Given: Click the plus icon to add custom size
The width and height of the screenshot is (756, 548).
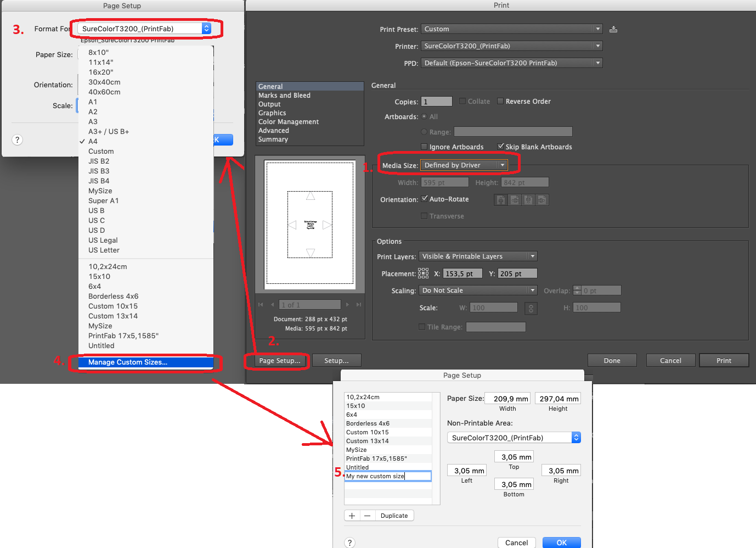Looking at the screenshot, I should [352, 516].
